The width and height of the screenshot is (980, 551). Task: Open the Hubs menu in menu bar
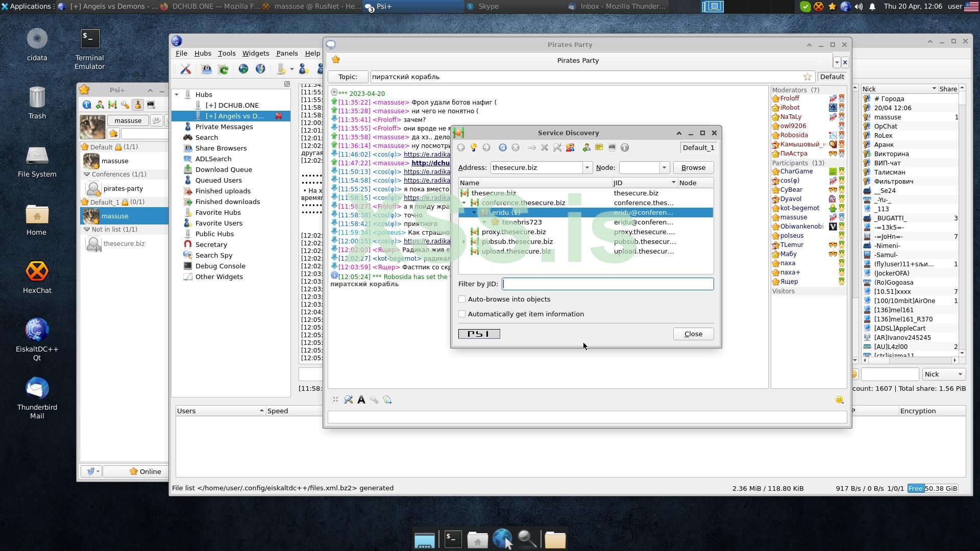click(203, 53)
